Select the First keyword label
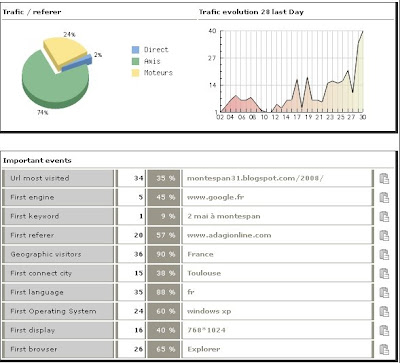Viewport: 400px width, 363px height. [x=35, y=216]
